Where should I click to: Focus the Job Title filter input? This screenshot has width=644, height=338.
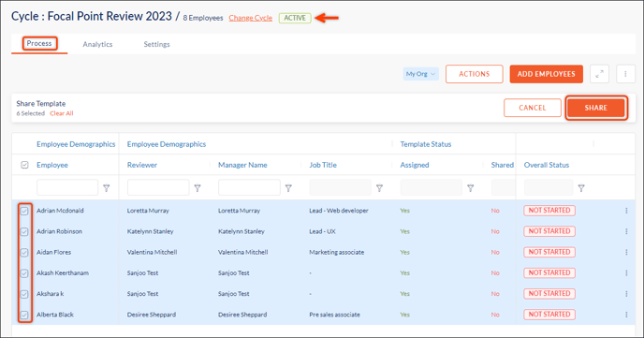341,187
